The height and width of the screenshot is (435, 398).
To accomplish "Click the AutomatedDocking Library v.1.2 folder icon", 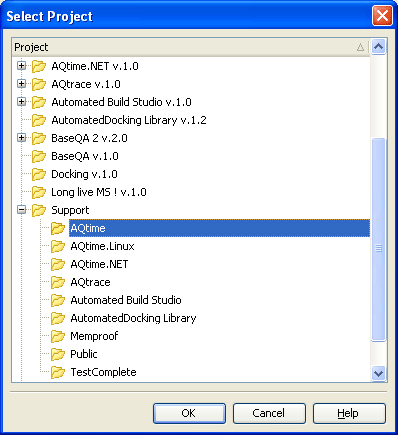I will point(39,120).
